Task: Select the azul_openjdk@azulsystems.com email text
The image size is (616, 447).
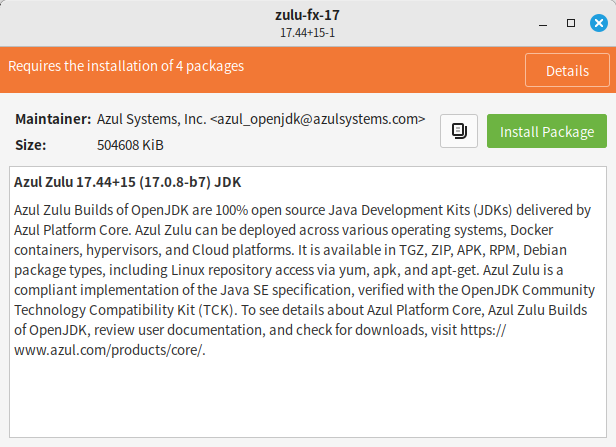Action: (317, 119)
